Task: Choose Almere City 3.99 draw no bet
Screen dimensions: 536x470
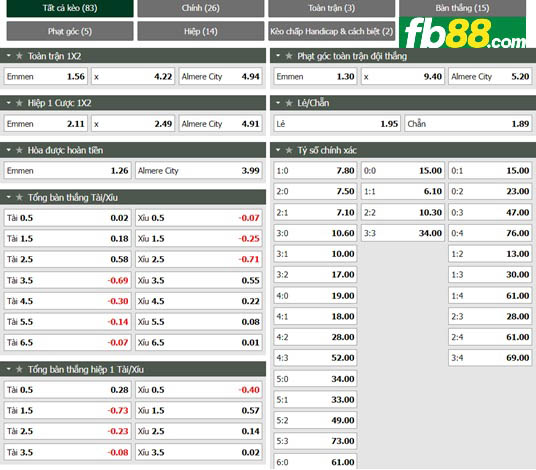Action: pyautogui.click(x=199, y=171)
